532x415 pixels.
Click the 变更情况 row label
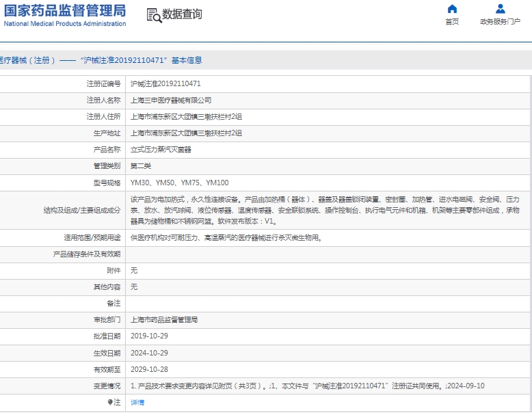[x=107, y=386]
